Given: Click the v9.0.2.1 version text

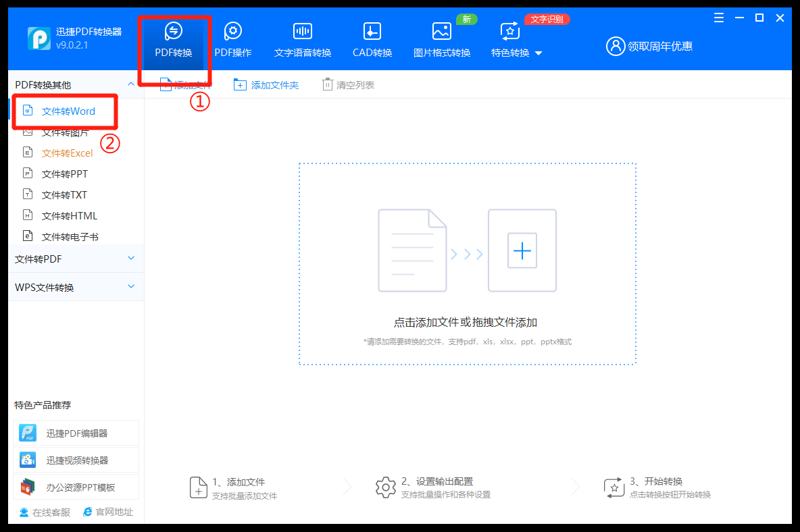Looking at the screenshot, I should point(72,45).
